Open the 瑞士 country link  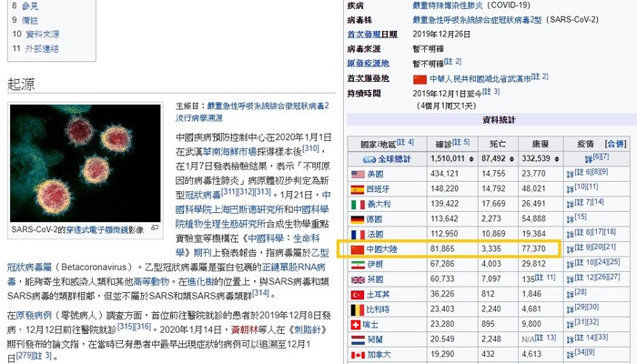[370, 325]
